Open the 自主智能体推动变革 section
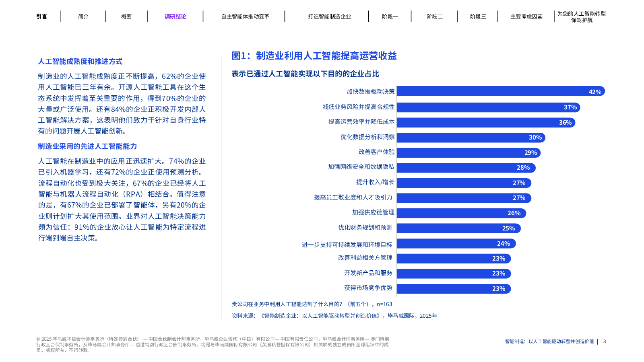Screen dimensions: 644x362 pyautogui.click(x=245, y=16)
